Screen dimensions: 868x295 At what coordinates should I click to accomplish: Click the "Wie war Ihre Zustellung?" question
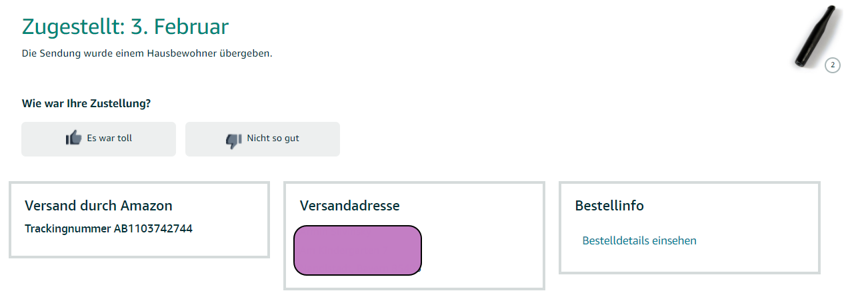[x=86, y=103]
